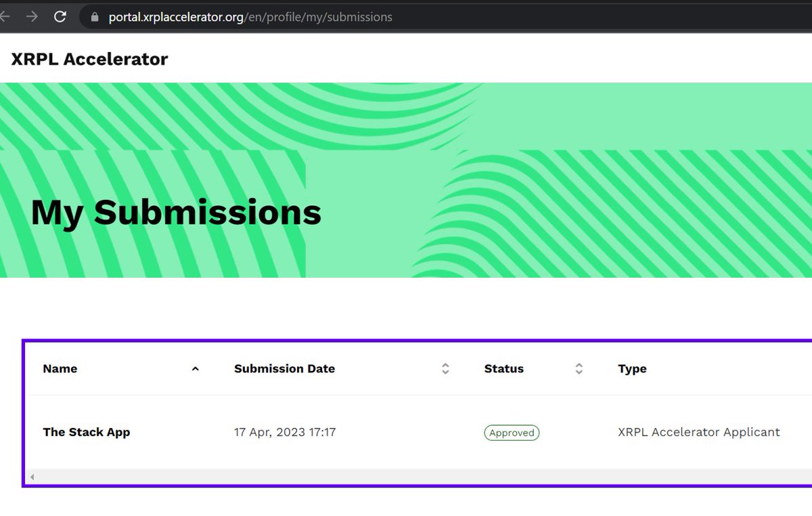Click the My Submissions page heading
Screen dimensions: 812x516
176,212
